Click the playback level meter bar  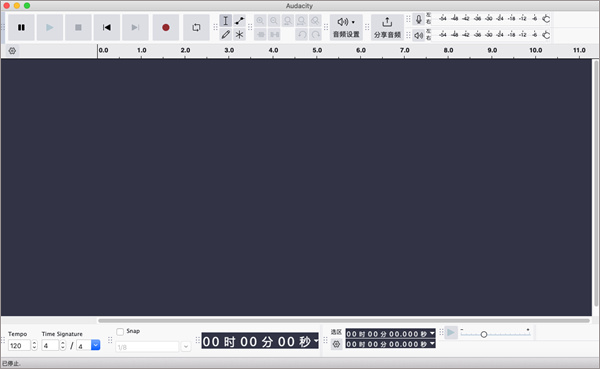pos(492,35)
